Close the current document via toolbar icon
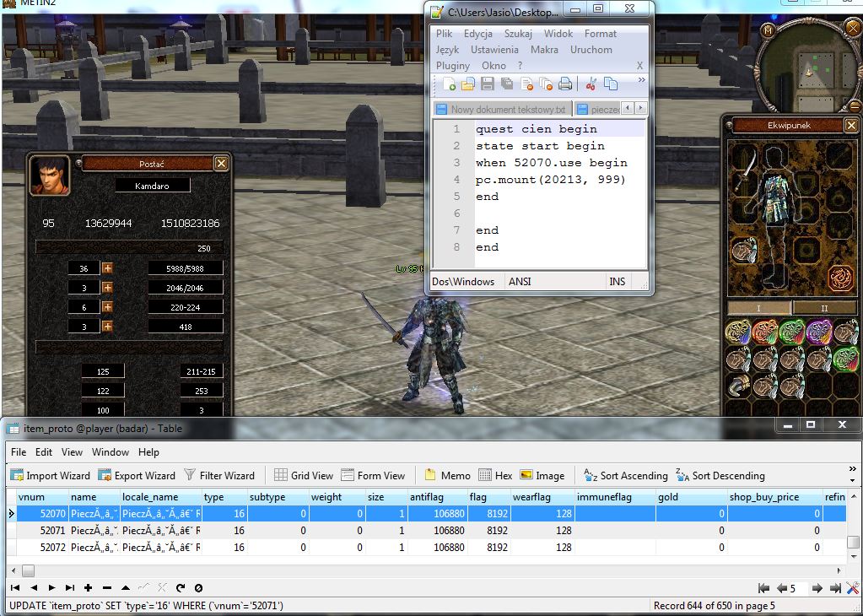Viewport: 863px width, 616px height. click(x=526, y=84)
